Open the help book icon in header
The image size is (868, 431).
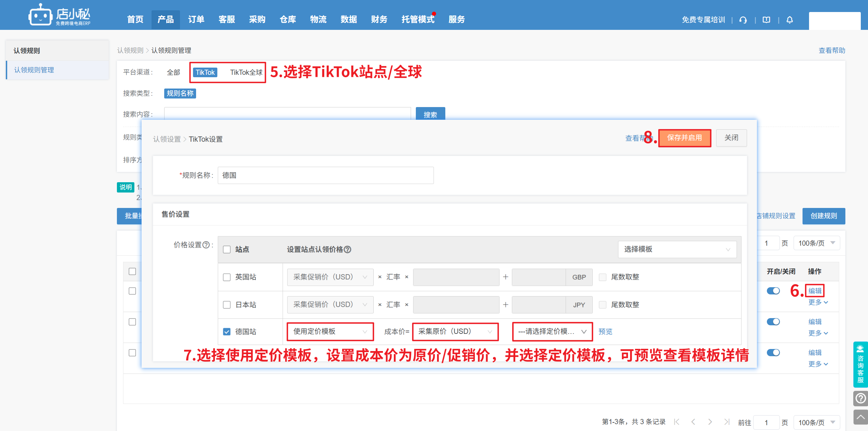coord(766,20)
